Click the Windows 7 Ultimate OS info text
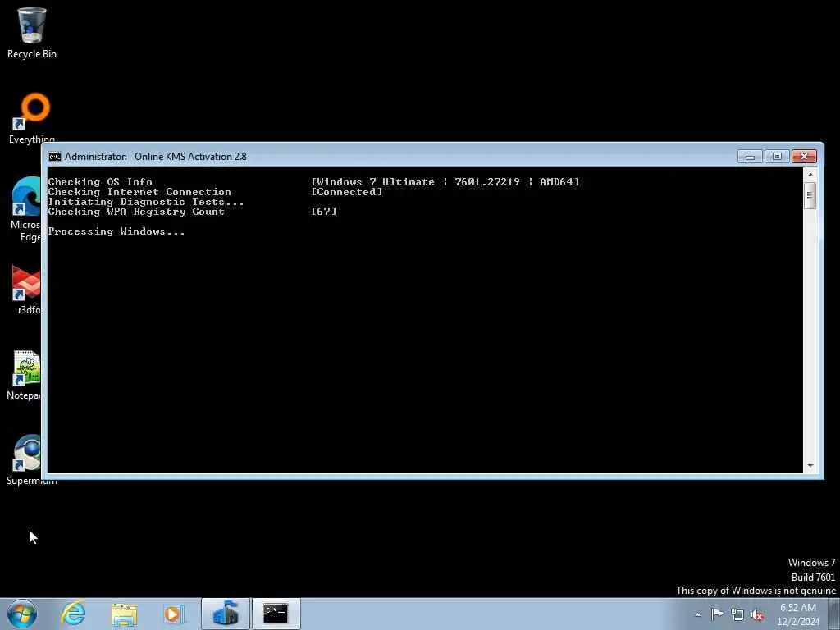 445,182
